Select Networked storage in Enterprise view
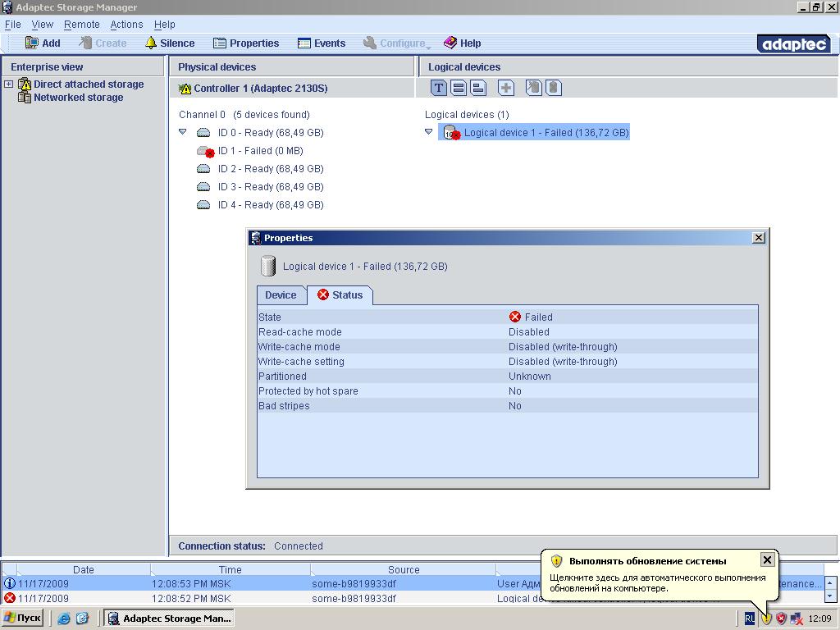 pos(78,98)
